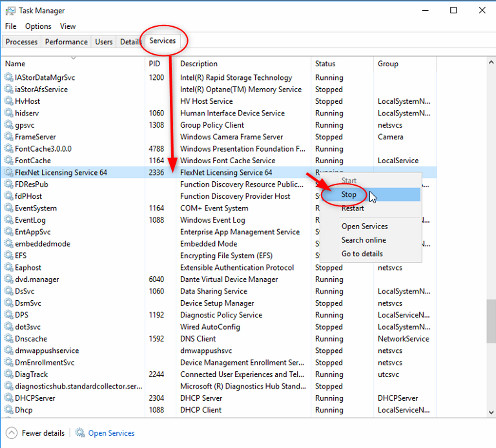Click the vertical scrollbar thumb

491,321
